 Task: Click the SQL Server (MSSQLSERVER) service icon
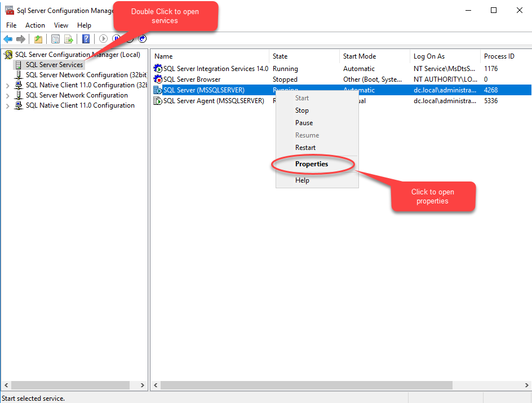158,90
